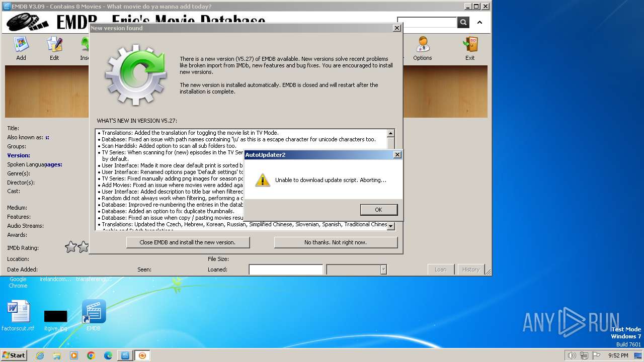Image resolution: width=644 pixels, height=362 pixels.
Task: Click the network tray icon
Action: 584,355
